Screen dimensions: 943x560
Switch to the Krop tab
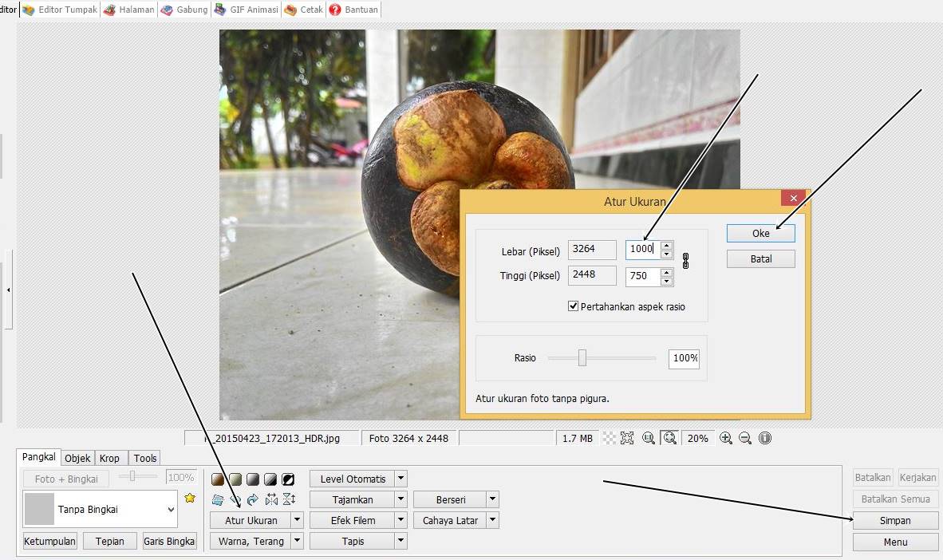(110, 458)
